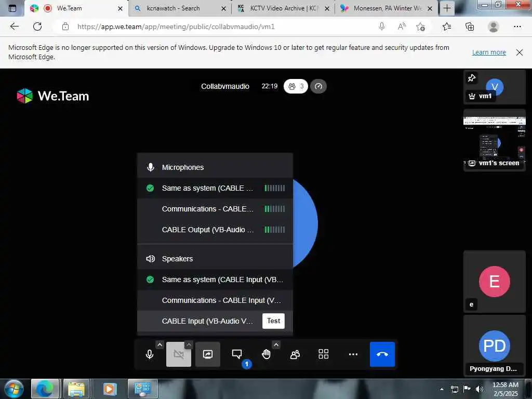Click Test button for CABLE Input speaker
Viewport: 532px width, 399px height.
(273, 321)
